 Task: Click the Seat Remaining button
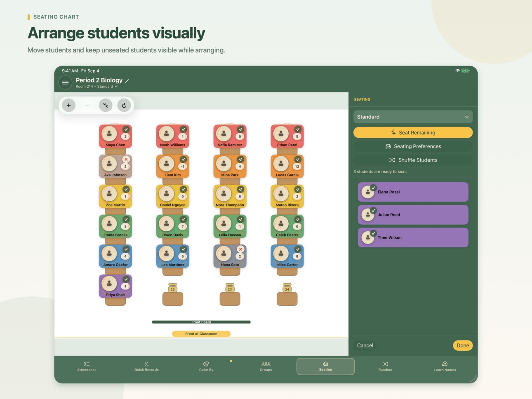[413, 133]
